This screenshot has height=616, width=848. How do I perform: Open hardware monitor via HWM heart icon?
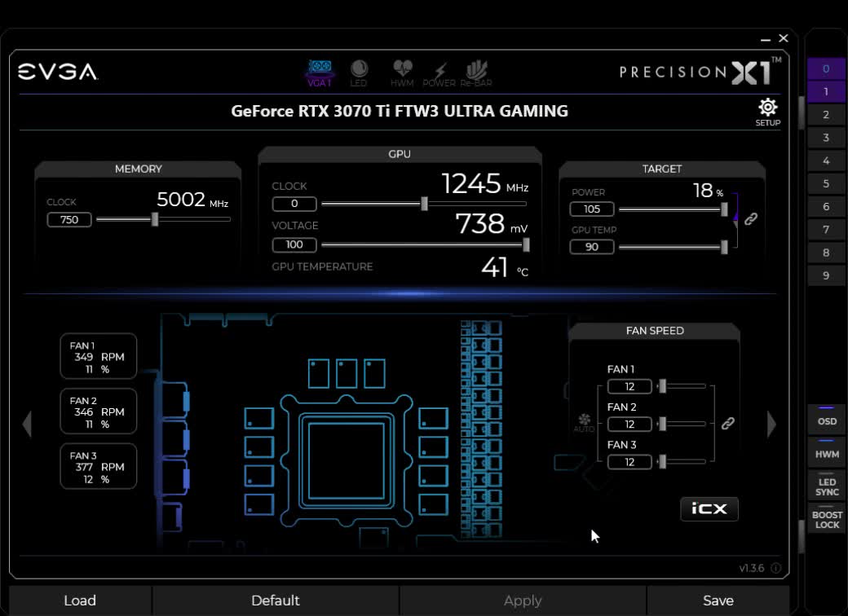(x=401, y=69)
